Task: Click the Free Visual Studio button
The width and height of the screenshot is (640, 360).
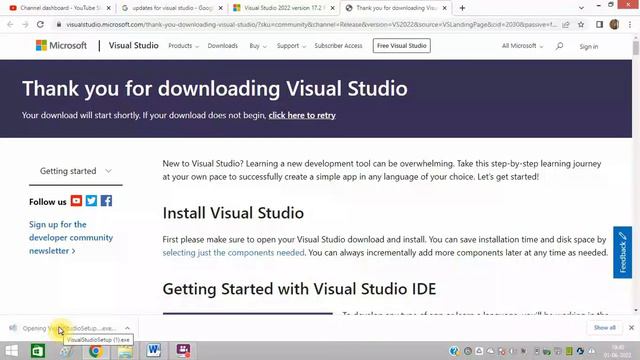Action: (402, 46)
